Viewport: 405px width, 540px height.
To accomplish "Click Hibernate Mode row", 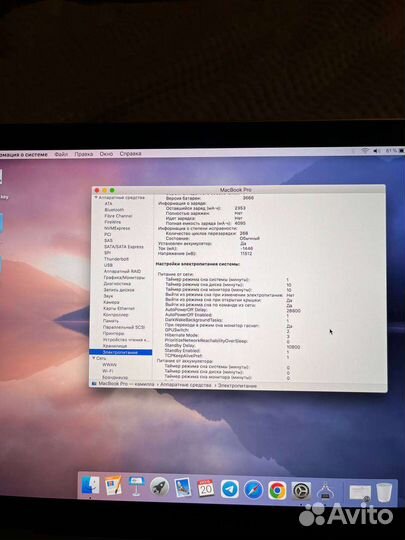I will coord(227,335).
